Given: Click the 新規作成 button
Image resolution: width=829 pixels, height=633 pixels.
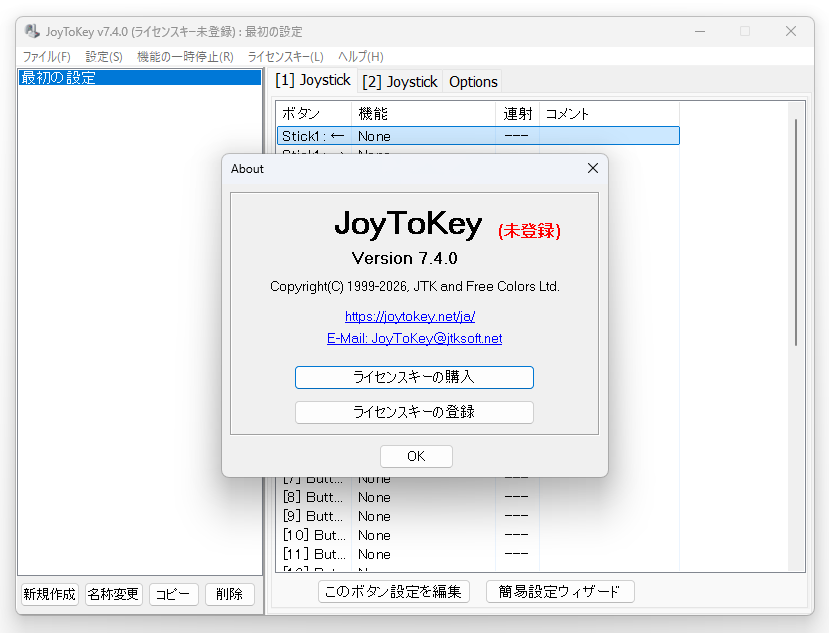Looking at the screenshot, I should pos(50,594).
